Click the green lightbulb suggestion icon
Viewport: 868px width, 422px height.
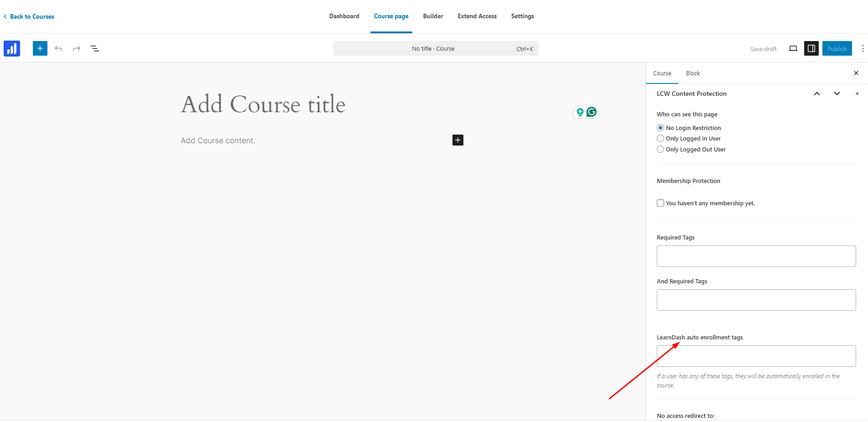pos(580,112)
